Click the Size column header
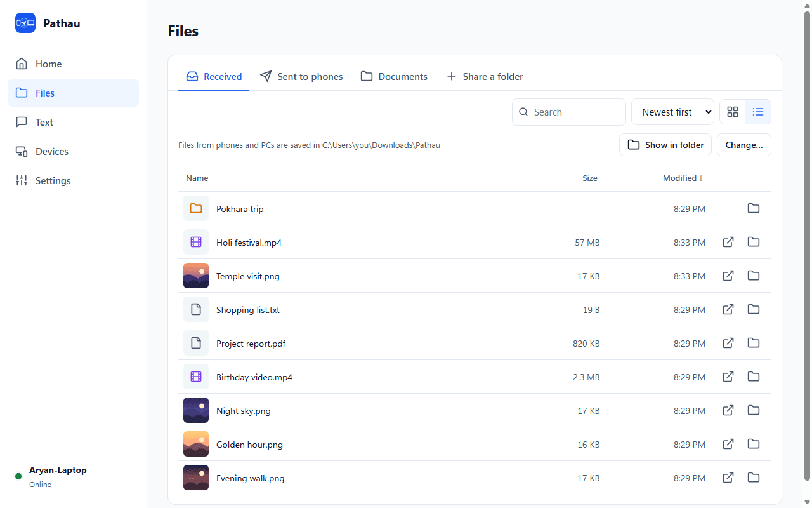 [590, 178]
